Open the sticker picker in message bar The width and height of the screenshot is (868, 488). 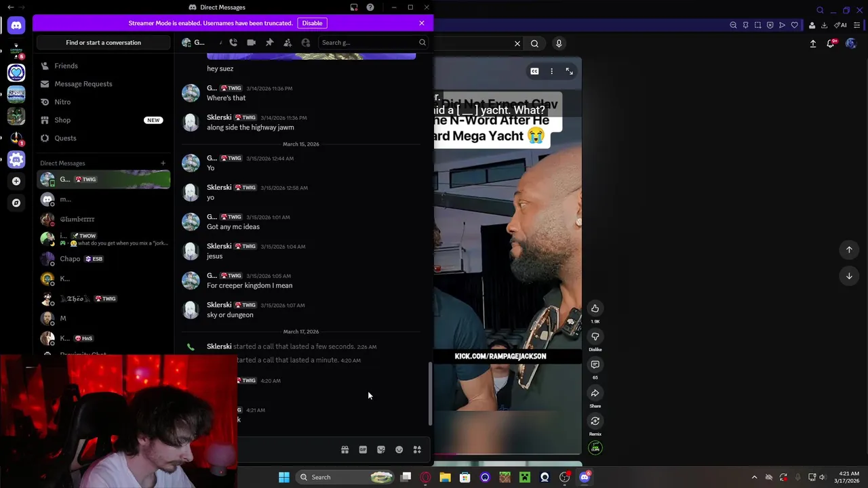coord(381,449)
